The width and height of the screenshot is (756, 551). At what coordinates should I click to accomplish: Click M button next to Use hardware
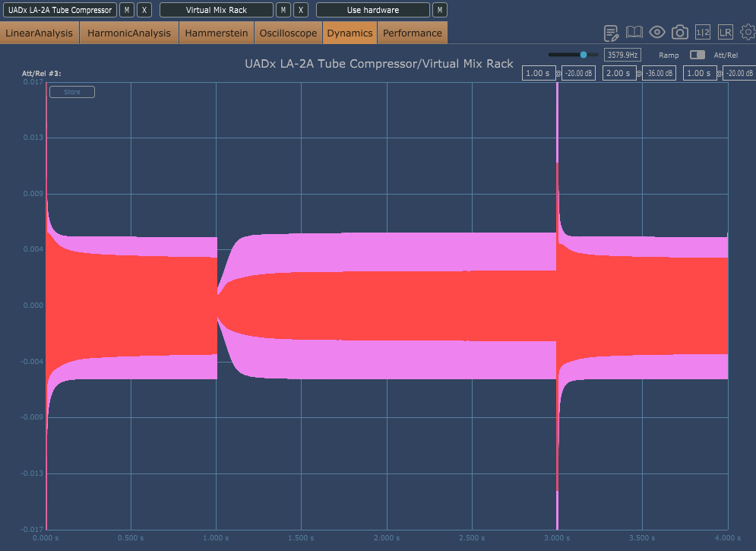[440, 10]
